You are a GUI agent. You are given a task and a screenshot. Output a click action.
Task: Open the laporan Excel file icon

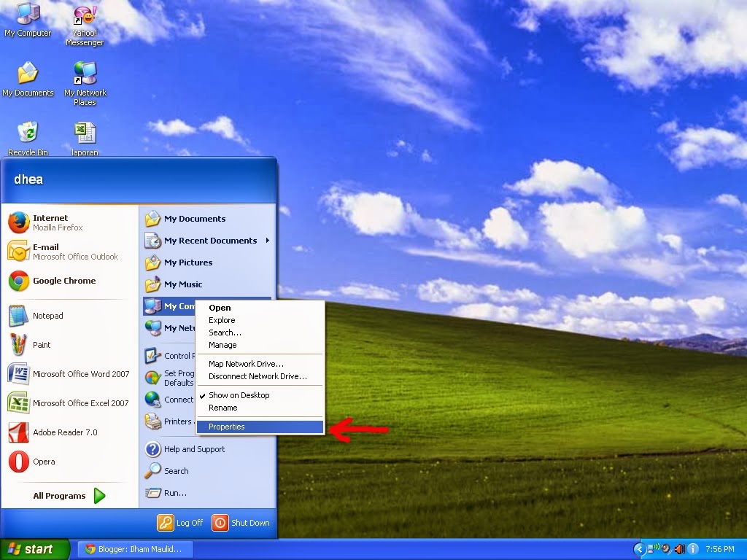click(x=85, y=139)
